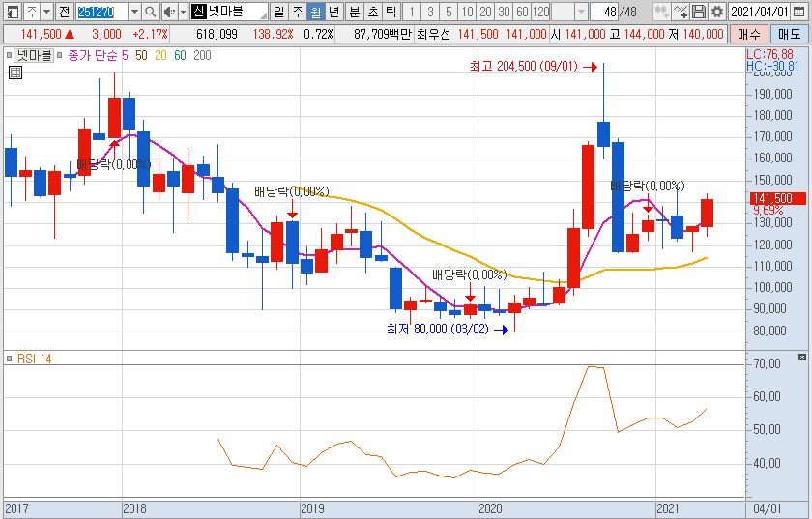The image size is (812, 519).
Task: Select interval 5 button
Action: click(449, 12)
